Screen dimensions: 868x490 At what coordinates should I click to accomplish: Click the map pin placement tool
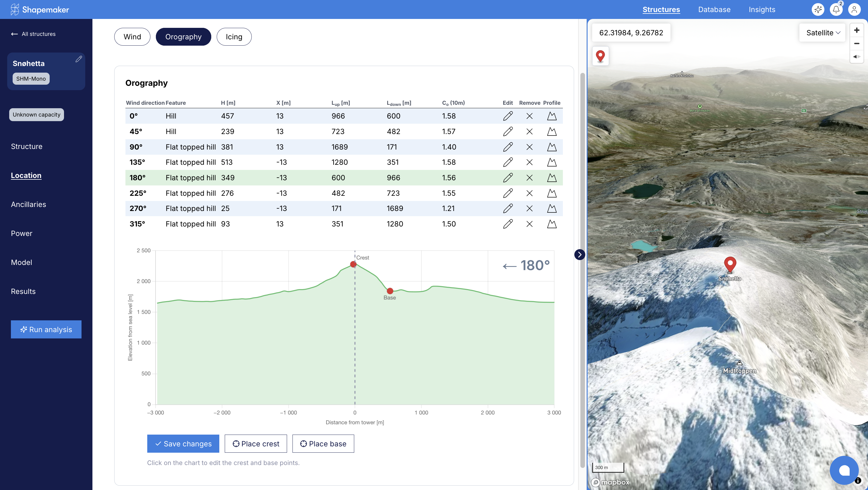click(600, 56)
